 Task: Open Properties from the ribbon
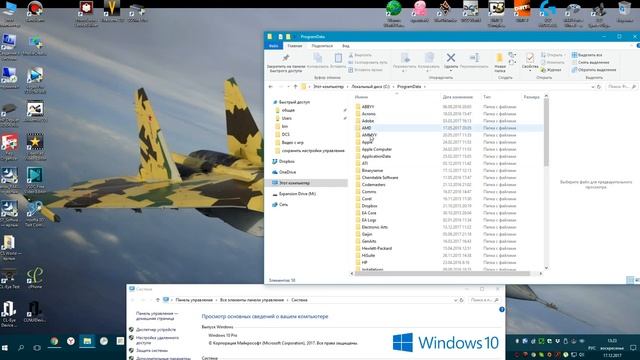click(x=530, y=58)
